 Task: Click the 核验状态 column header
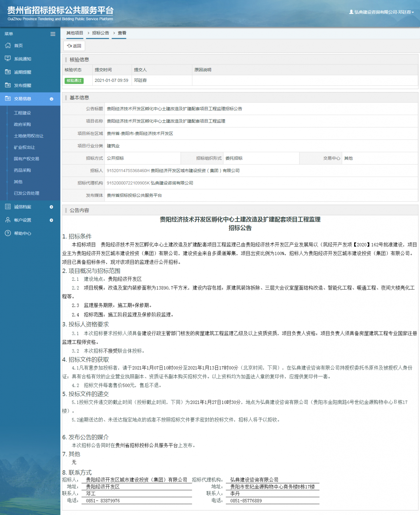point(73,70)
